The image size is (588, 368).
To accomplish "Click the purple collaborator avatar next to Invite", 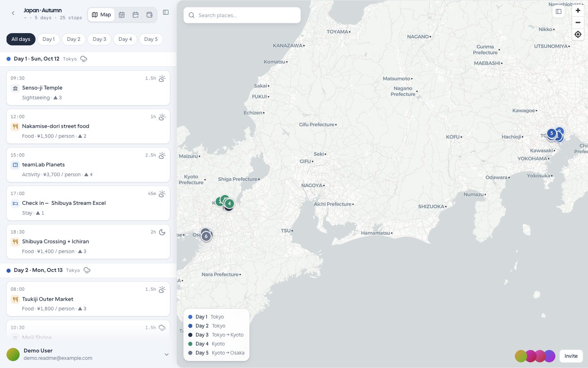I will [x=550, y=356].
